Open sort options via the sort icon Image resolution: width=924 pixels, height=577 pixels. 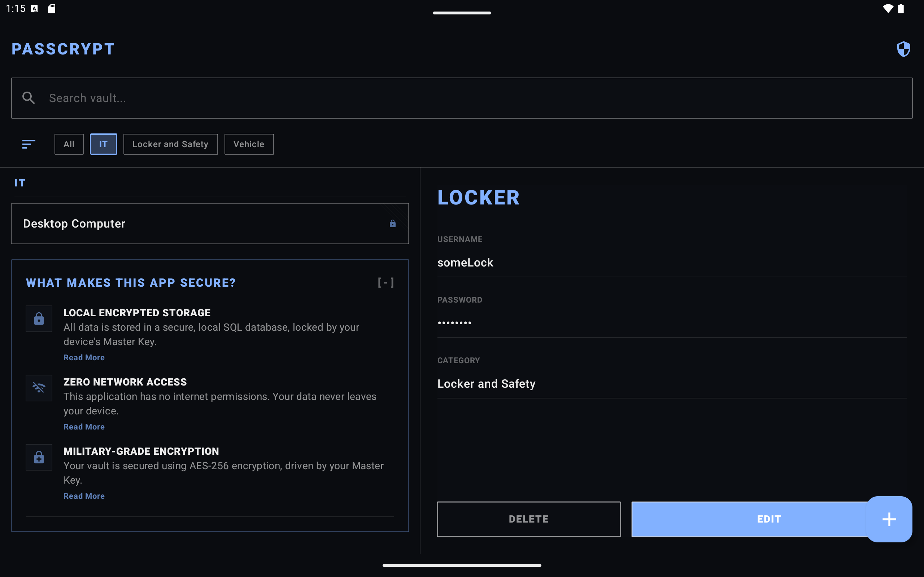29,144
